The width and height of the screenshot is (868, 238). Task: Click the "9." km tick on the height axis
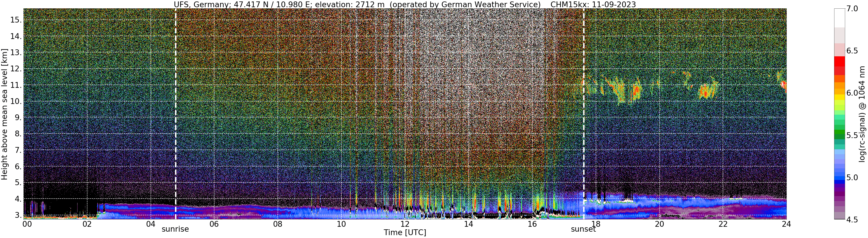[18, 118]
